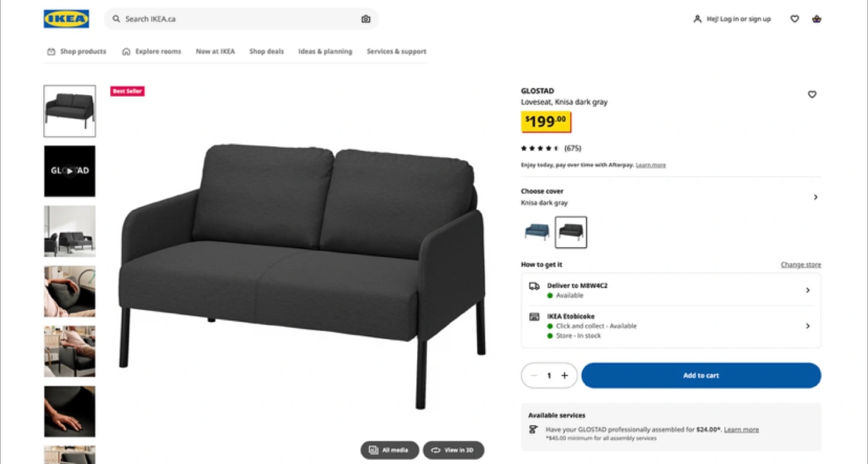Select the Knisa dark gray cover swatch
The height and width of the screenshot is (464, 868).
pyautogui.click(x=571, y=232)
